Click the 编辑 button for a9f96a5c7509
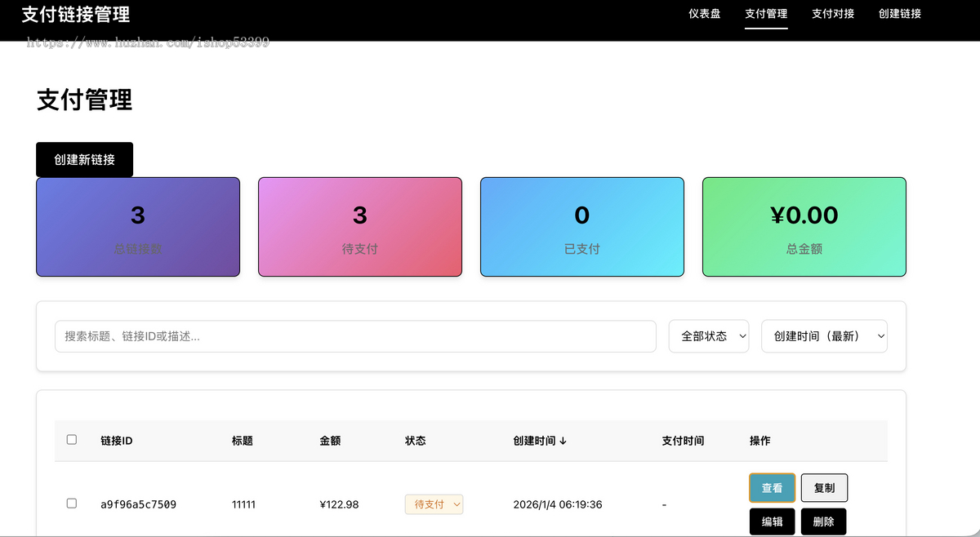 tap(773, 521)
